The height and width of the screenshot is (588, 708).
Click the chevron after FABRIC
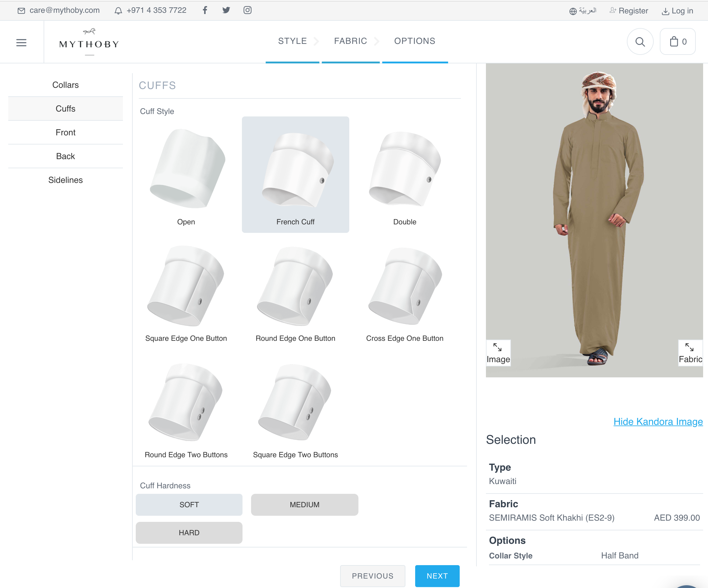click(x=377, y=41)
